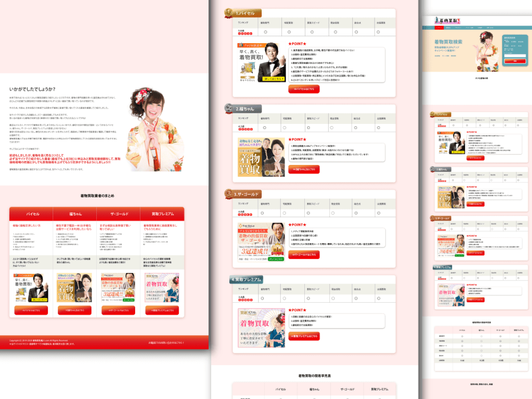Click the silver medal icon beside 2.福ちゃん, middle page
Image resolution: width=532 pixels, height=399 pixels.
pos(229,109)
